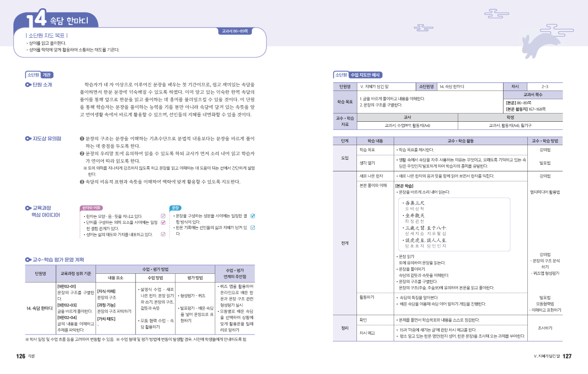Click circled number 3 under 지도상 유의점
Viewport: 588px width, 374px height.
[82, 182]
